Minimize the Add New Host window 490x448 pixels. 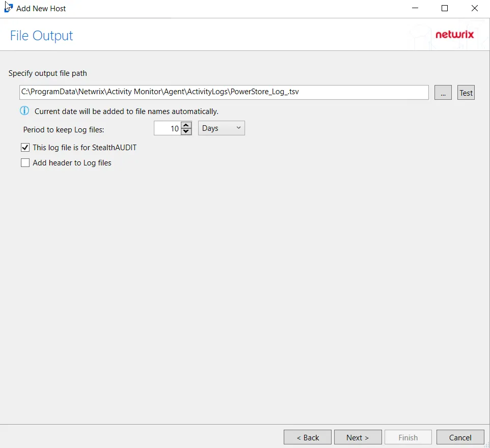click(x=415, y=8)
